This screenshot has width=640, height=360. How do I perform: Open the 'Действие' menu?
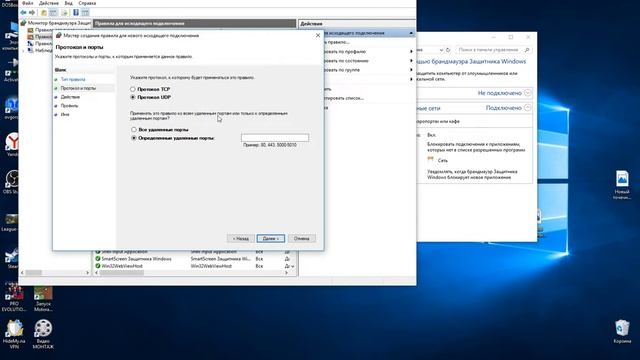click(49, 3)
